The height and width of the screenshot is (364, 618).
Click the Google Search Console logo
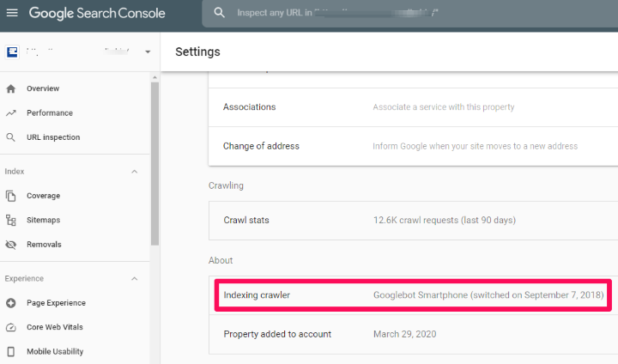[97, 13]
